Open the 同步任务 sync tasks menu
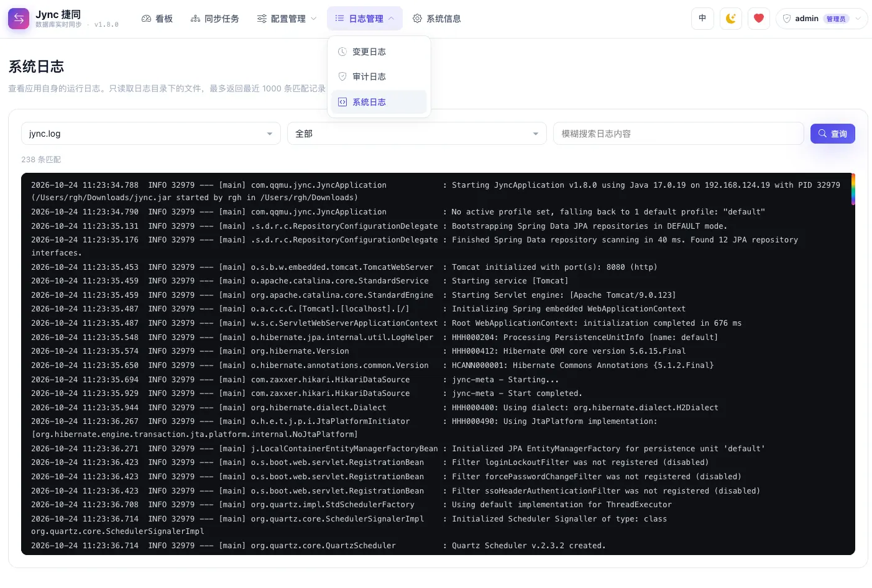The height and width of the screenshot is (588, 872). pyautogui.click(x=214, y=19)
